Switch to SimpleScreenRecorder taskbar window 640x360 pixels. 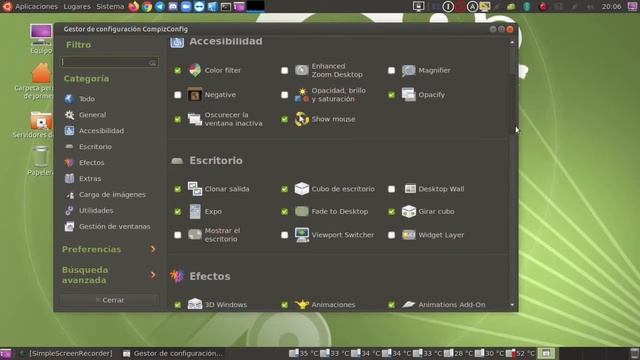(66, 353)
